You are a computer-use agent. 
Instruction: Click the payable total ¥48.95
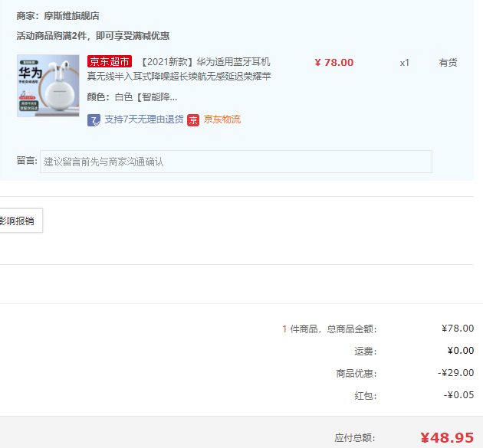[x=447, y=437]
